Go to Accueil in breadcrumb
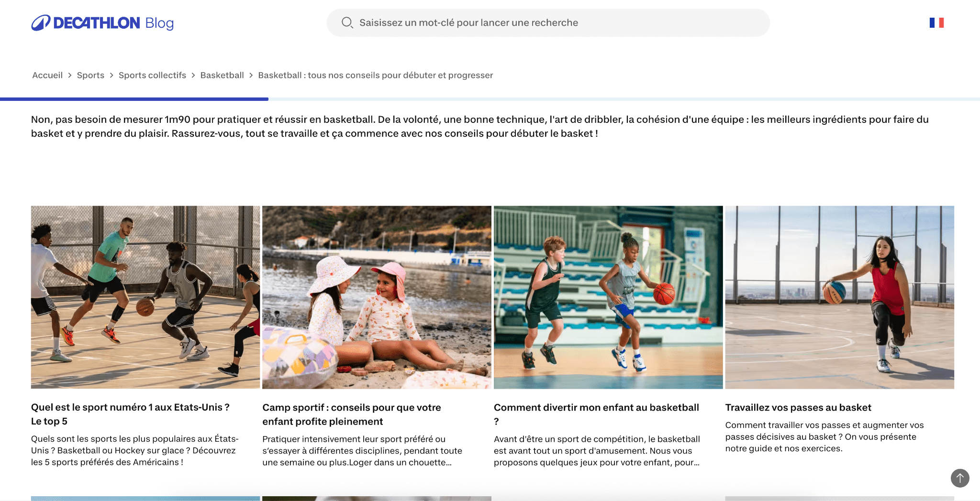 click(47, 75)
